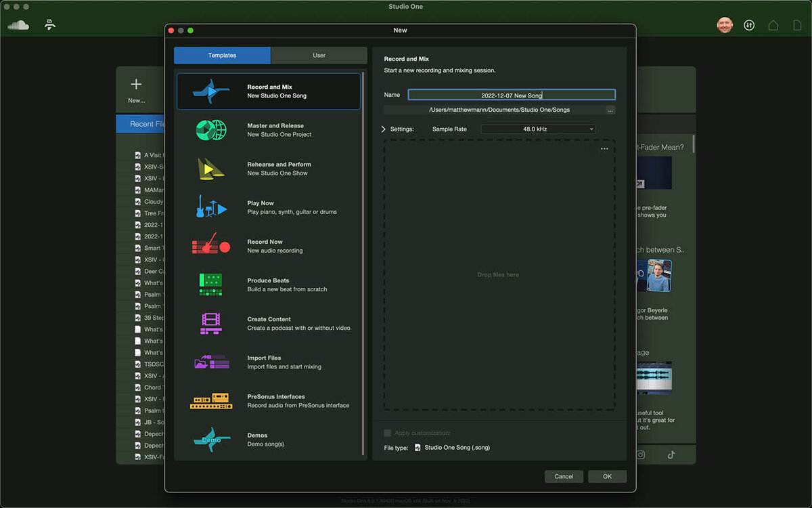Open recent file 'Chord'

coord(152,387)
